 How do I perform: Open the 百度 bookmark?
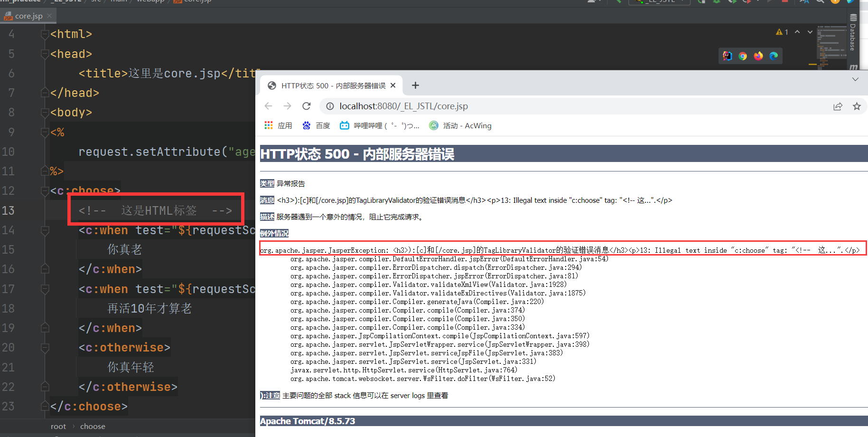coord(316,125)
